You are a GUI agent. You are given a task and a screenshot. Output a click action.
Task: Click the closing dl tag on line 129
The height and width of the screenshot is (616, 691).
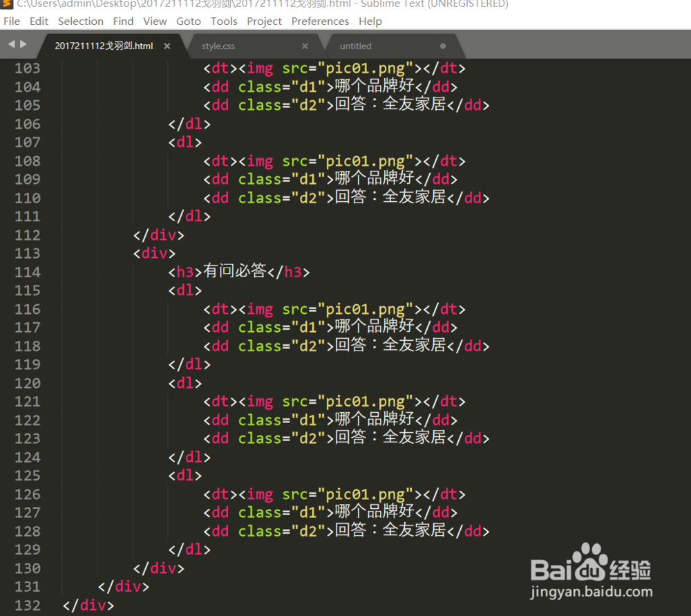tap(189, 550)
